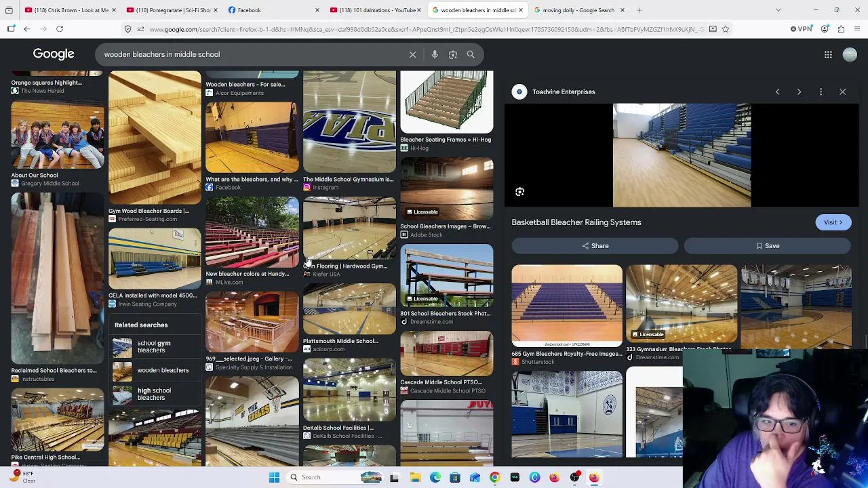
Task: Show next image in the preview panel
Action: click(799, 91)
